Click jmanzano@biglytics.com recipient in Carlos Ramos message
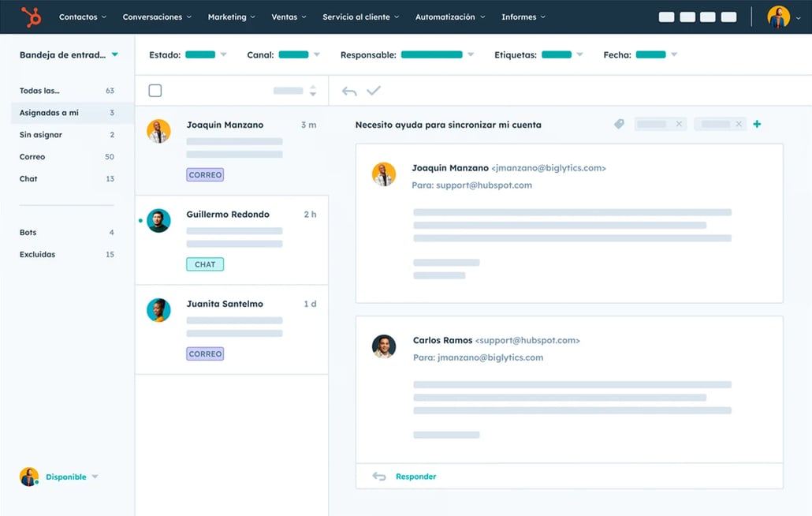This screenshot has width=812, height=516. 490,358
